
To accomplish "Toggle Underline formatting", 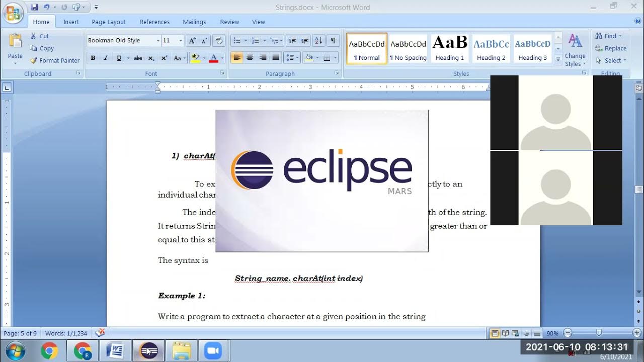I will click(119, 58).
